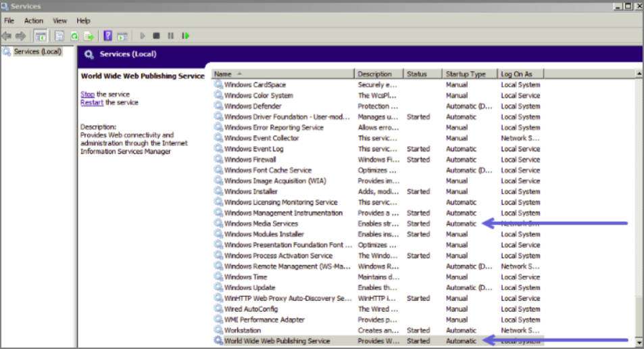
Task: Select Windows Error Reporting Service name
Action: point(274,127)
